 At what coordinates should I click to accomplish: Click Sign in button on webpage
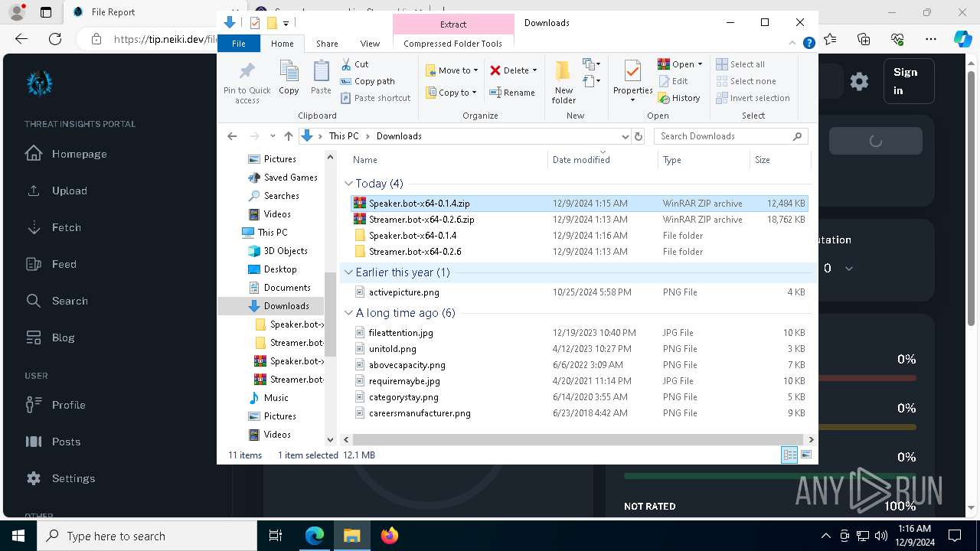[x=910, y=81]
